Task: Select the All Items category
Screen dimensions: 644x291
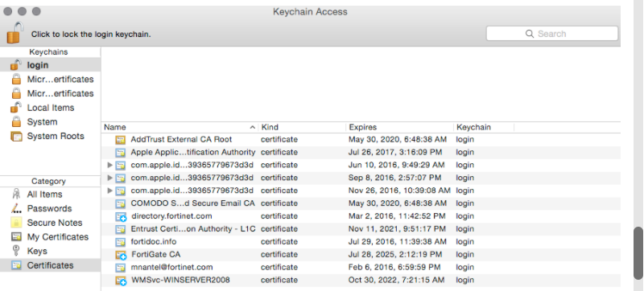Action: pyautogui.click(x=50, y=195)
